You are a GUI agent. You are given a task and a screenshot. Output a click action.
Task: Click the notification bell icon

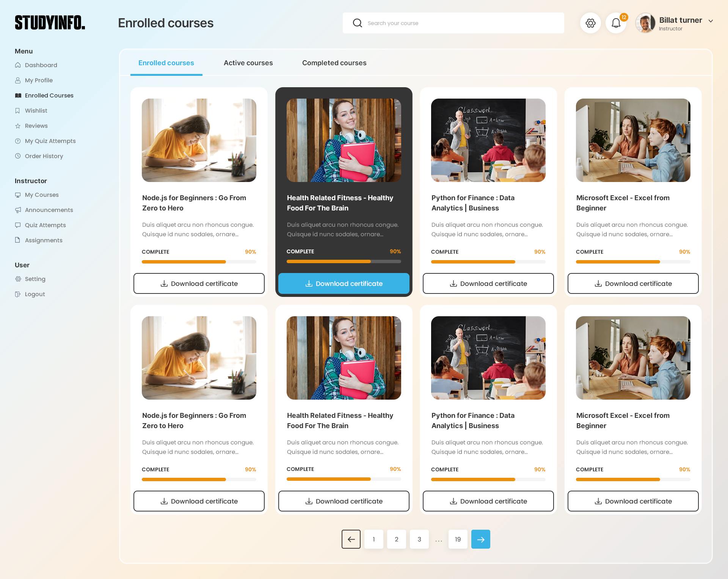(x=616, y=23)
